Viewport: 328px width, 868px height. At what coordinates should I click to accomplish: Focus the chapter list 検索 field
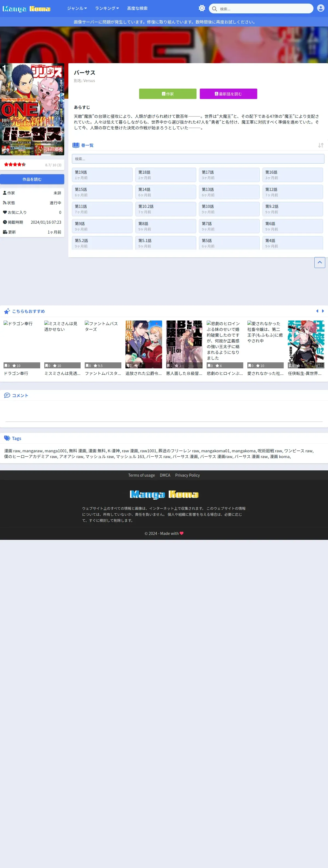(198, 159)
